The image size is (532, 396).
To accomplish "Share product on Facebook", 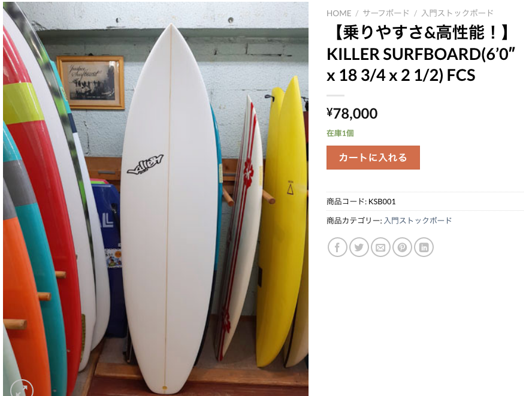I will (337, 247).
